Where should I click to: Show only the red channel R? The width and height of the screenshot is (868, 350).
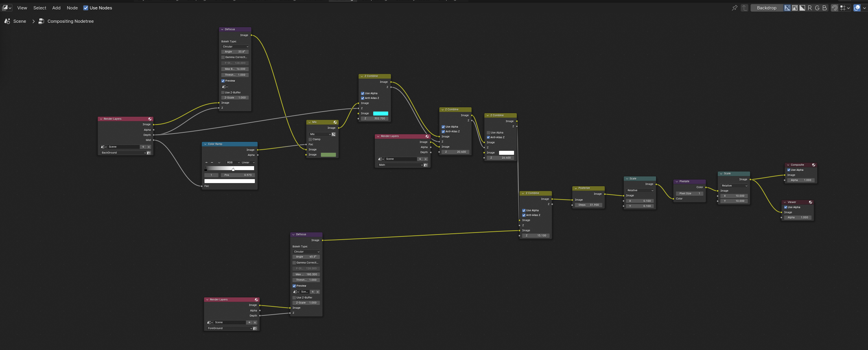810,8
